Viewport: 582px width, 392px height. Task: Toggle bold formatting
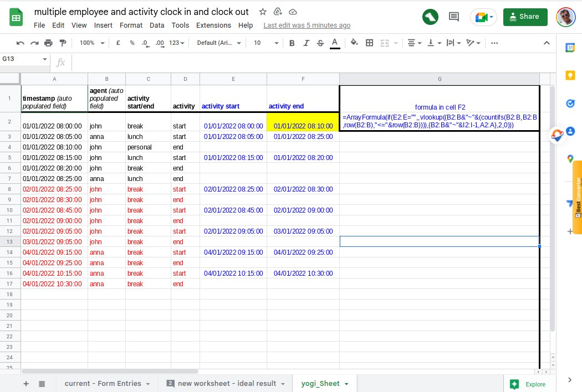click(x=292, y=43)
